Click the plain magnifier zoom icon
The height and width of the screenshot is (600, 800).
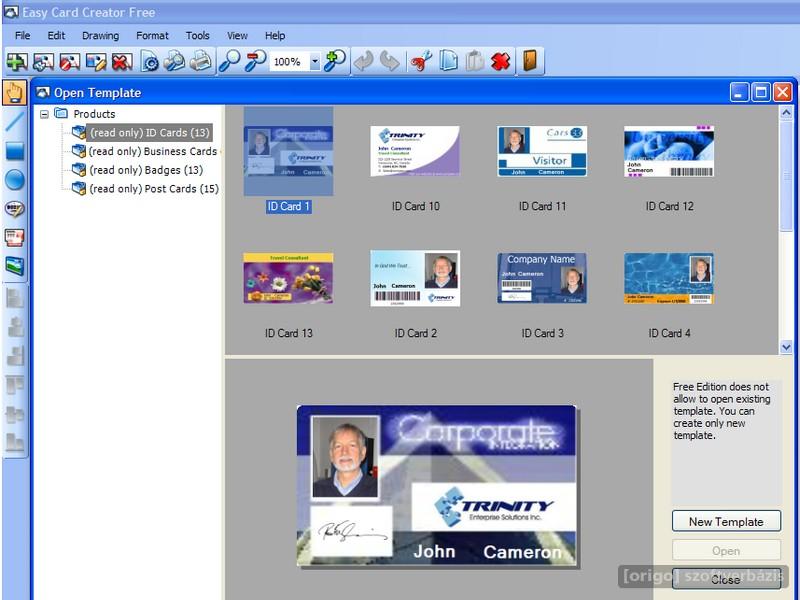click(229, 61)
